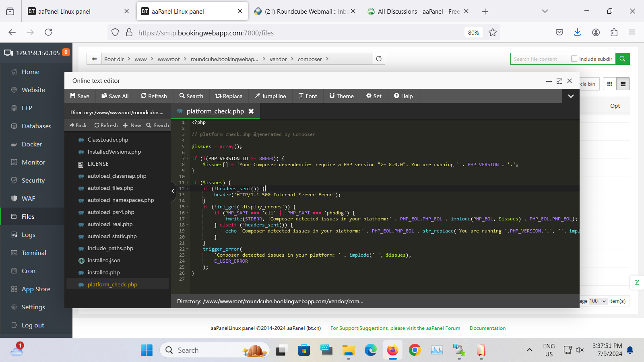The image size is (644, 362).
Task: Switch file manager to grid view
Action: [x=609, y=84]
